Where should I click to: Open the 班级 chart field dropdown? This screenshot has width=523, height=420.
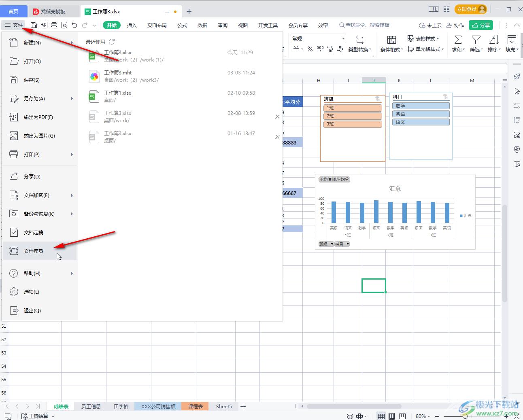click(332, 244)
